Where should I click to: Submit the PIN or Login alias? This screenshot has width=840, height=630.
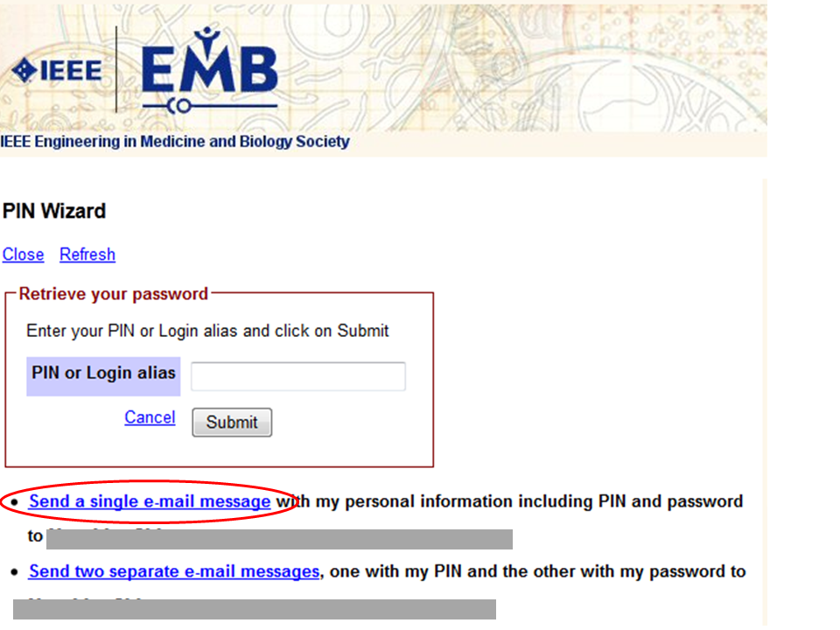pos(232,422)
